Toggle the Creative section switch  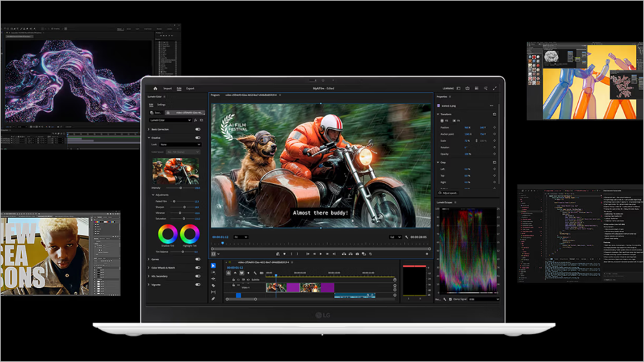tap(198, 137)
